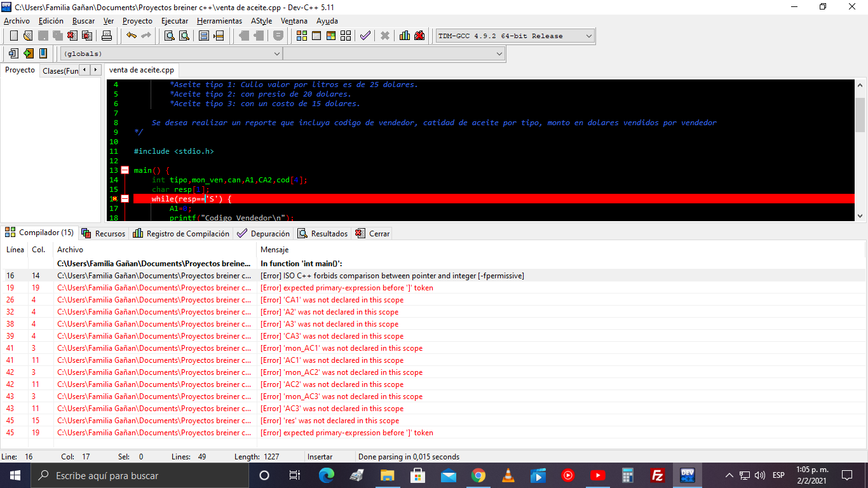Click the purple checkmark Debug icon
Screen dimensions: 868x488
(x=365, y=36)
